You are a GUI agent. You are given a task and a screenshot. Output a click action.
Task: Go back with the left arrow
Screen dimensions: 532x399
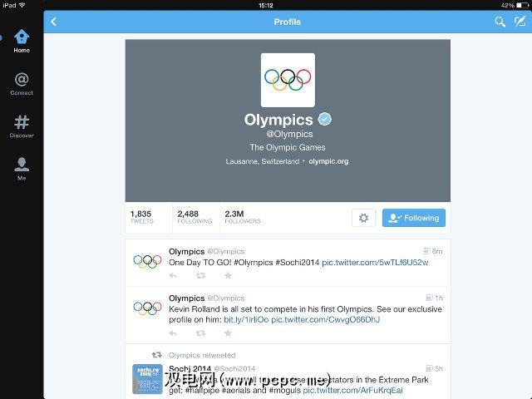click(53, 22)
